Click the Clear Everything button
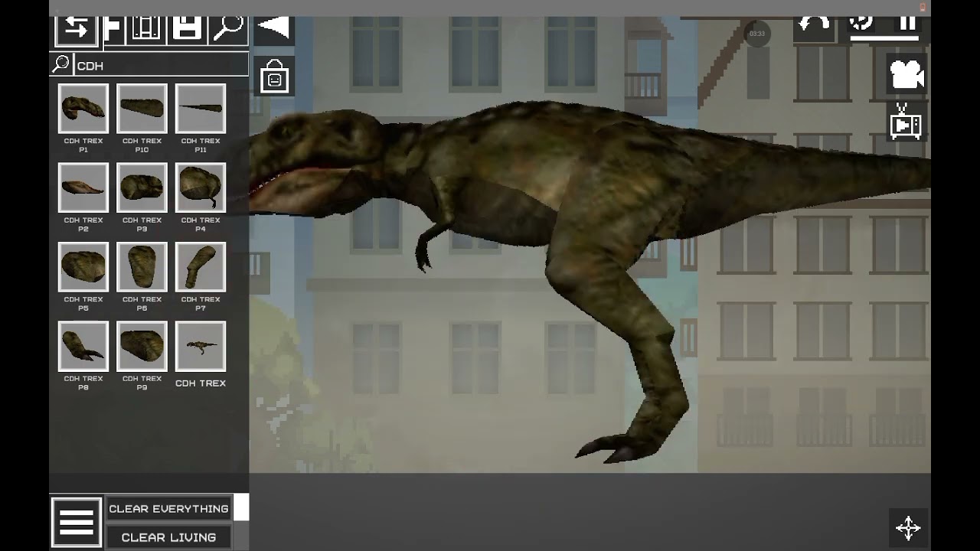Screen dimensions: 980x551 tap(168, 509)
